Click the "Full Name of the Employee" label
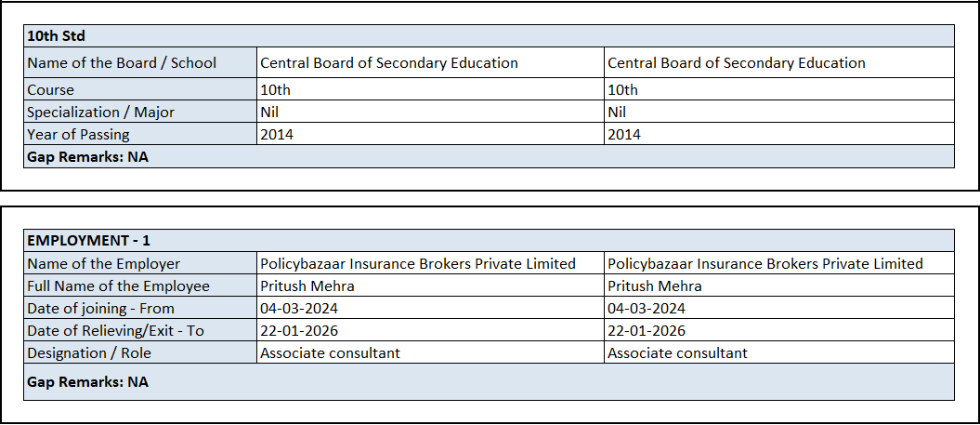 point(119,286)
